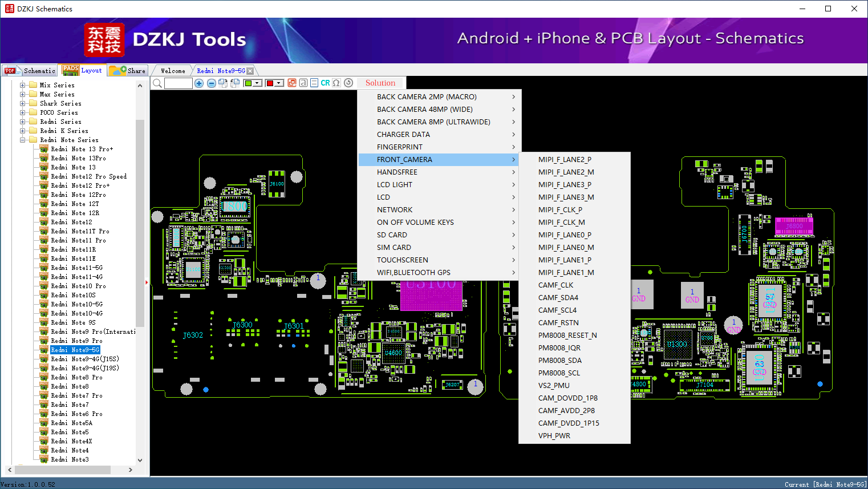868x489 pixels.
Task: Open BACK CAMERA 2MP (MACRO) submenu
Action: 439,97
